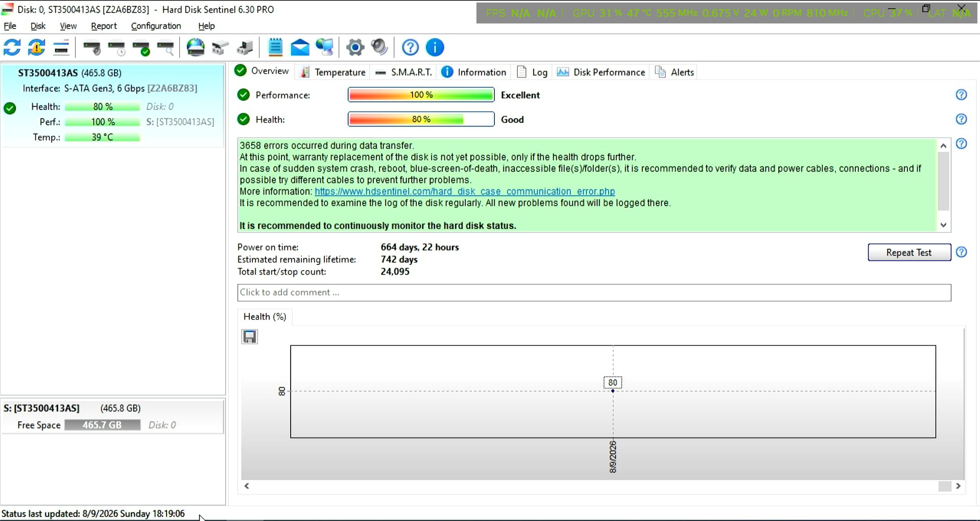Click the globe over disk toolbar icon
This screenshot has width=980, height=521.
tap(196, 47)
